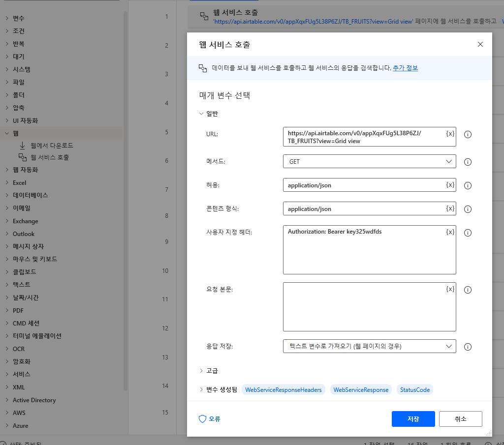This screenshot has height=445, width=504.
Task: Expand the Azure category
Action: coord(7,425)
